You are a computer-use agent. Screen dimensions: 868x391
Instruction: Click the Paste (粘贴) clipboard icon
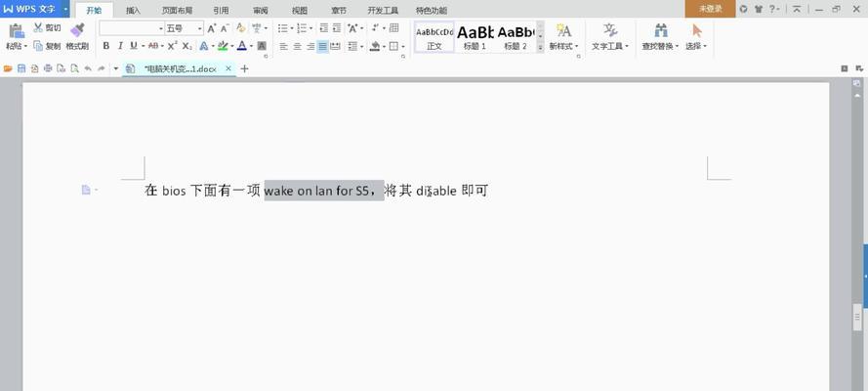tap(17, 31)
